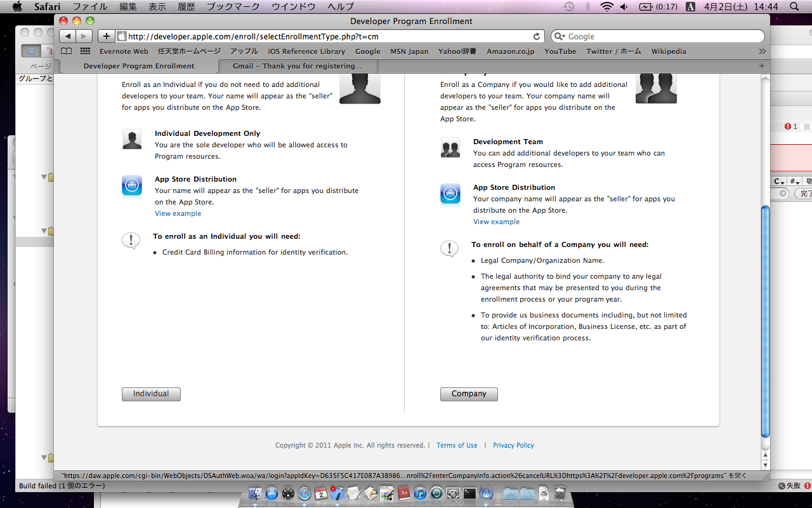The height and width of the screenshot is (508, 812).
Task: Open iCal from the Dock
Action: tap(322, 493)
